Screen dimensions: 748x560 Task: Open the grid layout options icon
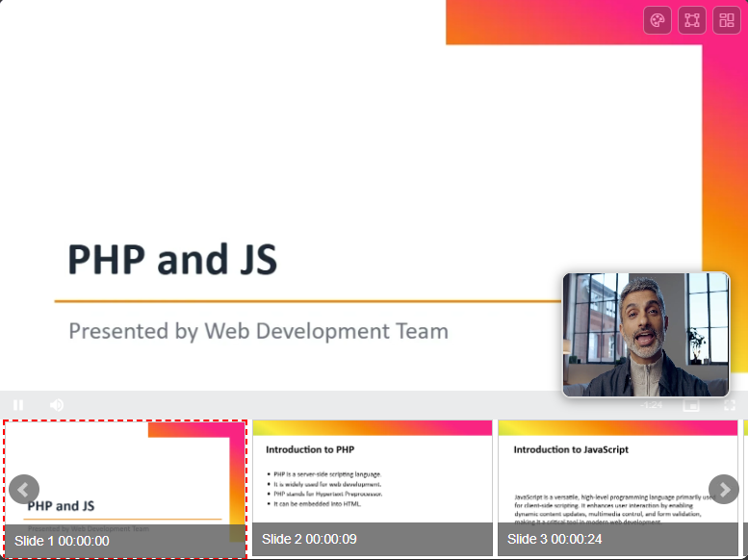pyautogui.click(x=727, y=20)
